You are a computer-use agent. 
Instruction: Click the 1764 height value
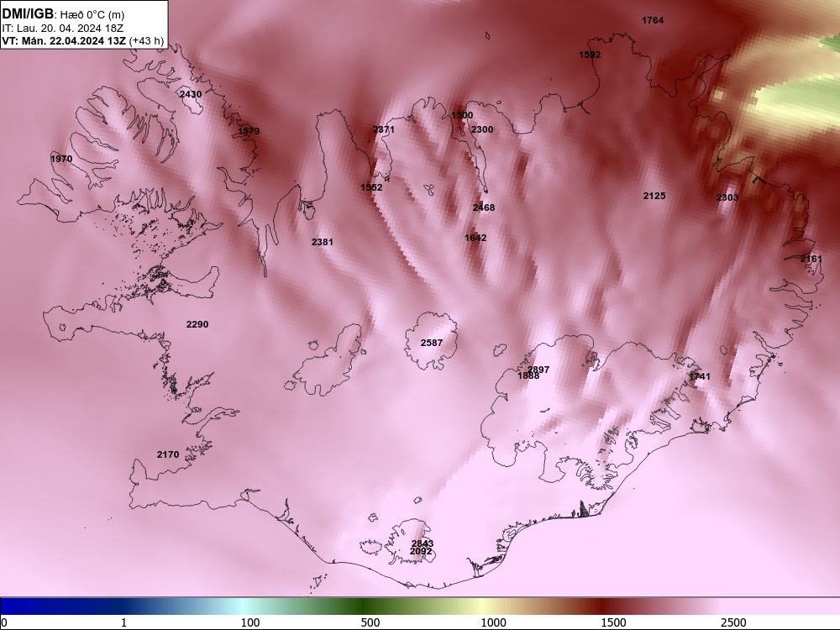[653, 20]
